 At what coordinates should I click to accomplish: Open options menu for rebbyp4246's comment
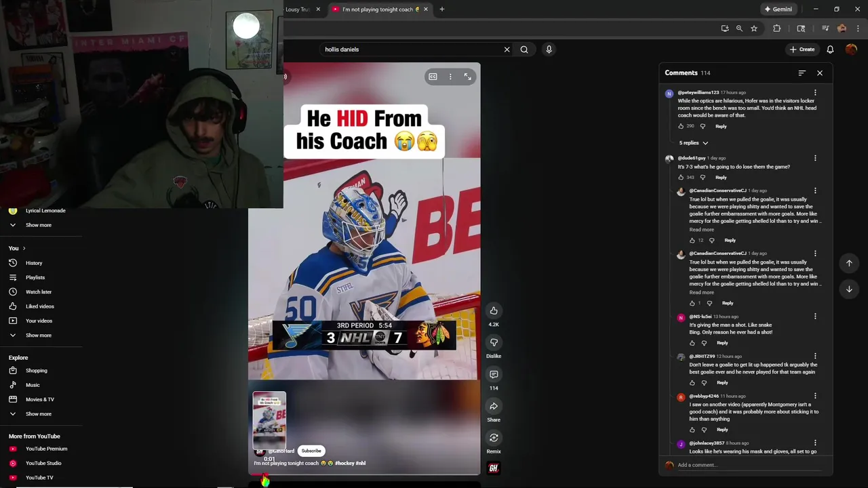[815, 396]
